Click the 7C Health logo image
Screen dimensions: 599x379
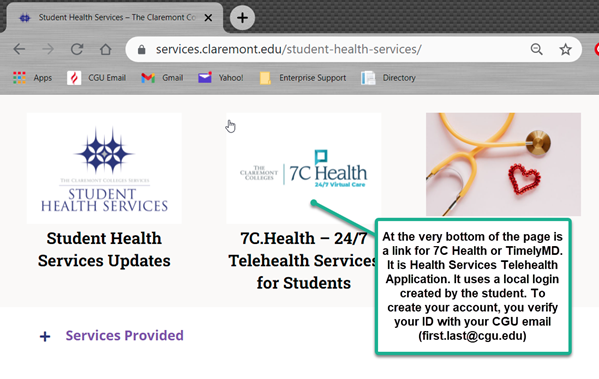pyautogui.click(x=304, y=168)
